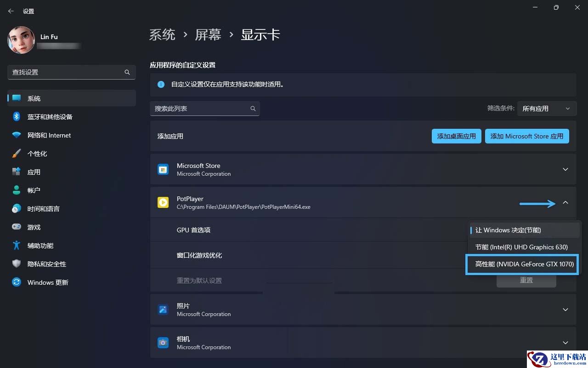The height and width of the screenshot is (368, 588).
Task: Click the search magnifier in 查找设置 box
Action: [127, 72]
